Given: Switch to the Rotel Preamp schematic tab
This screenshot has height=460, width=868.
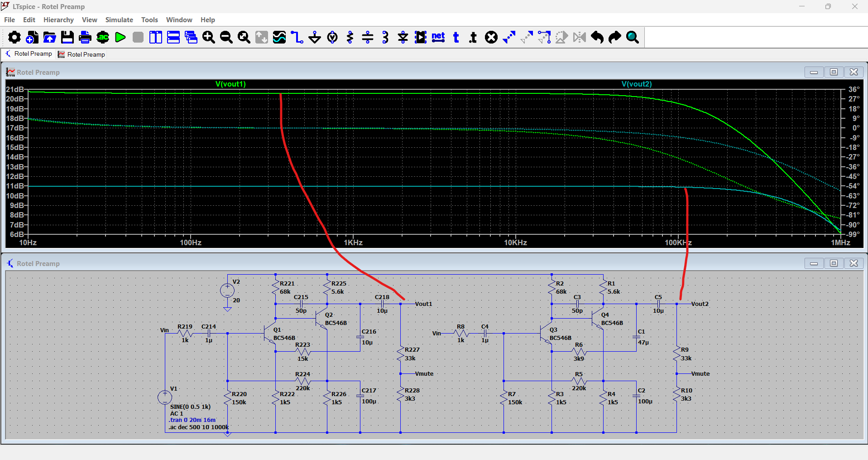Looking at the screenshot, I should [29, 54].
